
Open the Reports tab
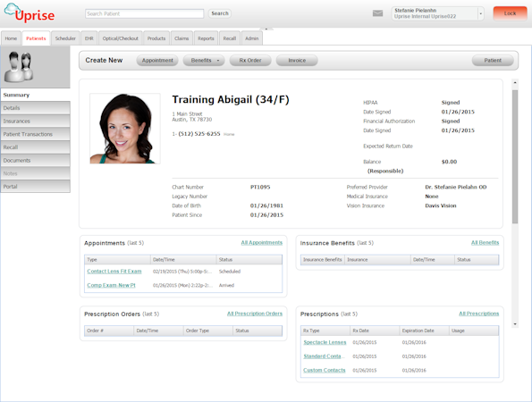click(x=206, y=38)
